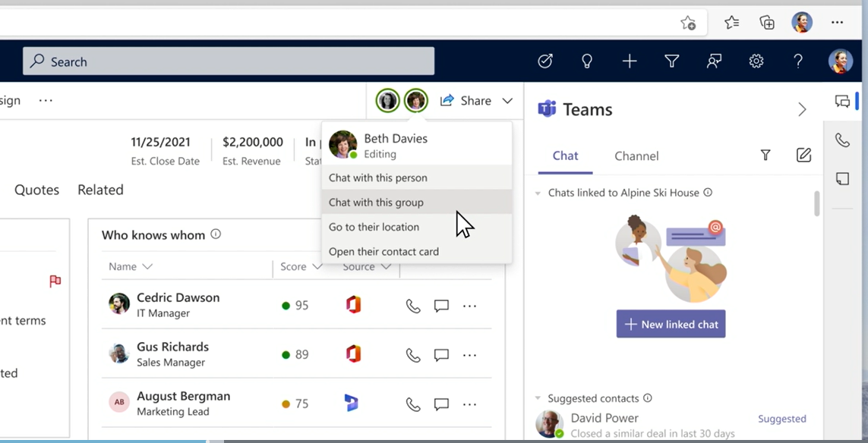Open David Power suggested contact
The width and height of the screenshot is (868, 443).
tap(671, 425)
